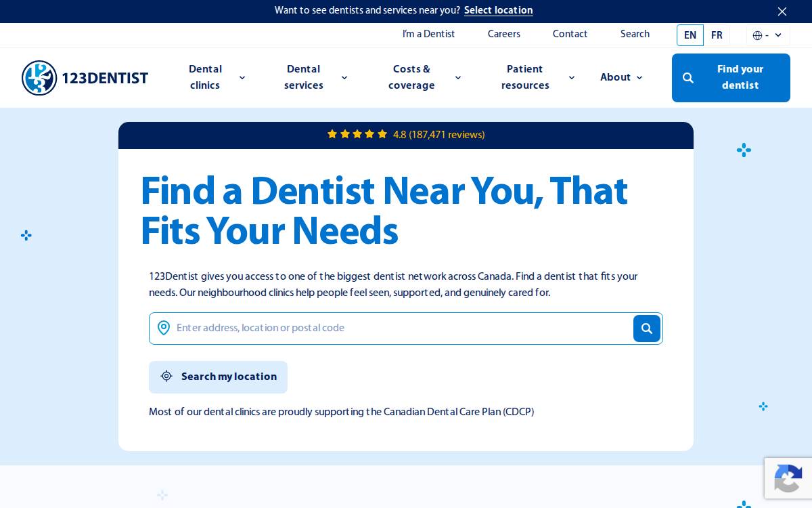
Task: Click the Select location link
Action: [499, 10]
